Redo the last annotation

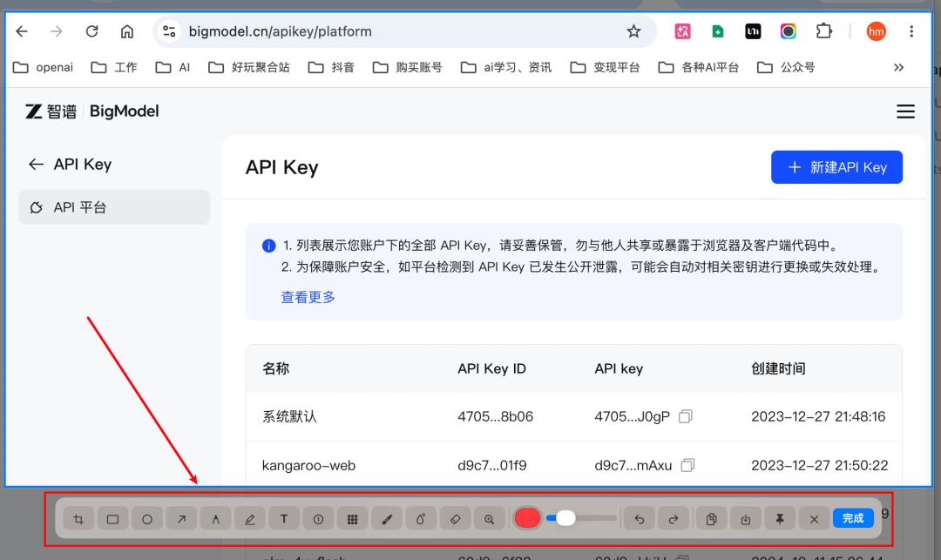click(674, 519)
